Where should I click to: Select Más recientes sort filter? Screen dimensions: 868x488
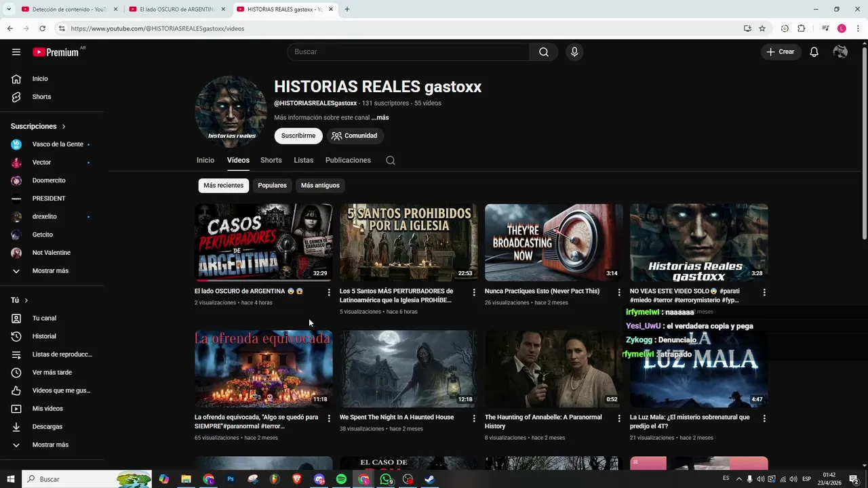(x=223, y=186)
